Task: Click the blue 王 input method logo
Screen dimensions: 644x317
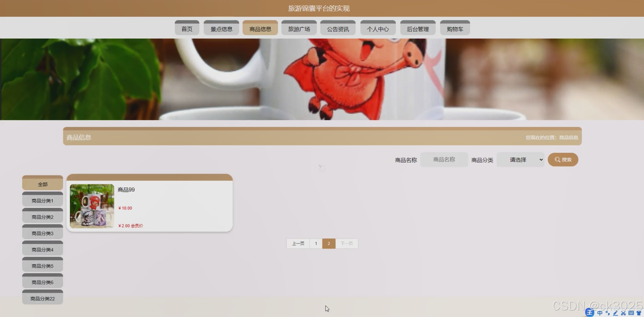Action: click(590, 313)
